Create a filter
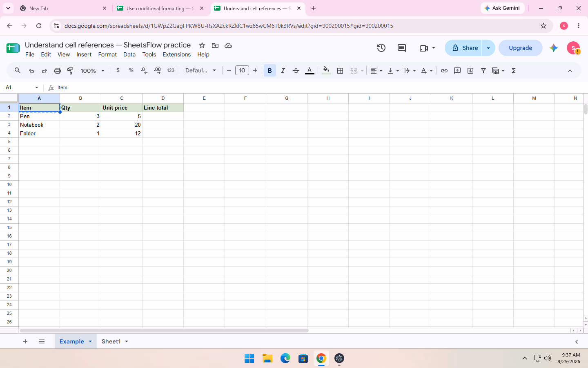Screen dimensions: 588x368 (483, 71)
